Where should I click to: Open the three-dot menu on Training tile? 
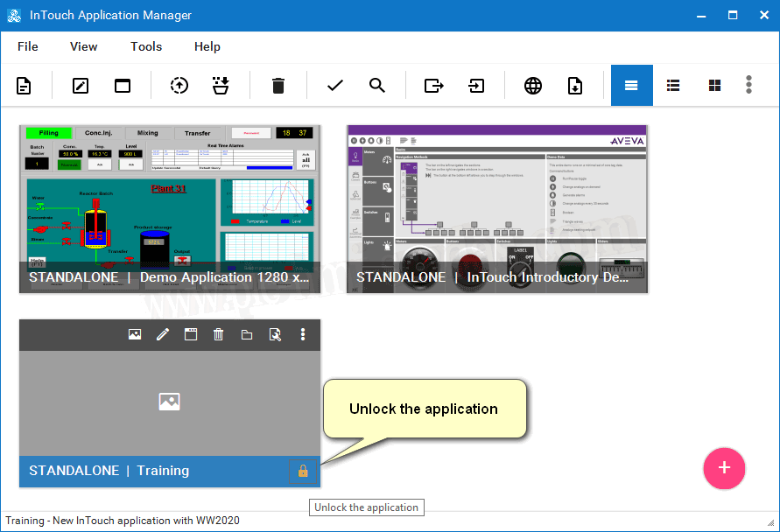[x=303, y=334]
